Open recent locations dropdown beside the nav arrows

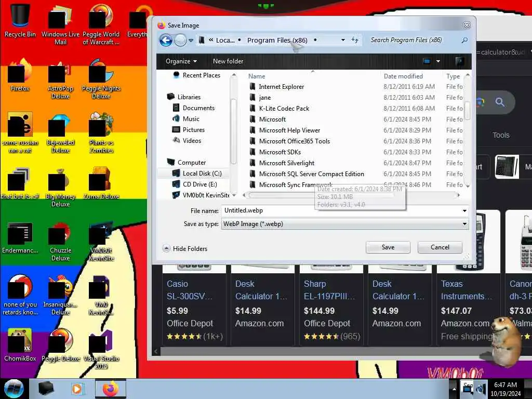191,41
